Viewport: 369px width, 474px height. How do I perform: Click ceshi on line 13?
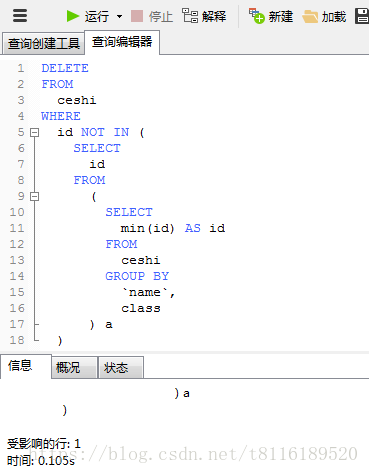point(141,260)
